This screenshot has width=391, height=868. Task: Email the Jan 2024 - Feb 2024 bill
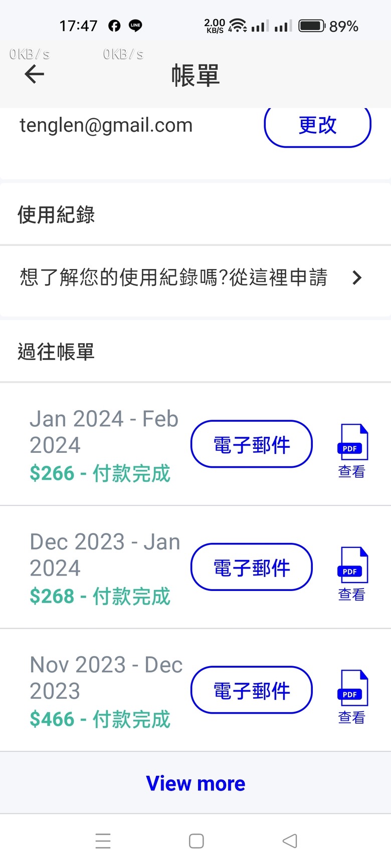coord(252,444)
